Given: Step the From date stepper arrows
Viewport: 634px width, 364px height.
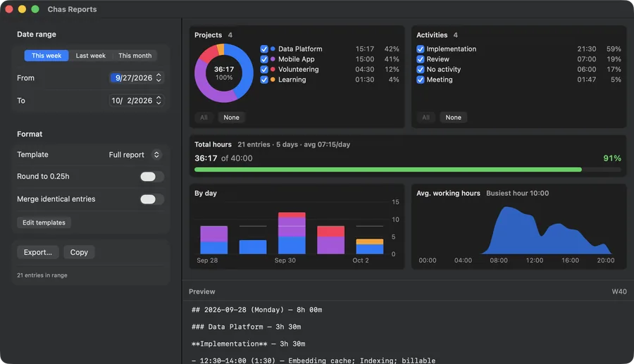Looking at the screenshot, I should (159, 77).
